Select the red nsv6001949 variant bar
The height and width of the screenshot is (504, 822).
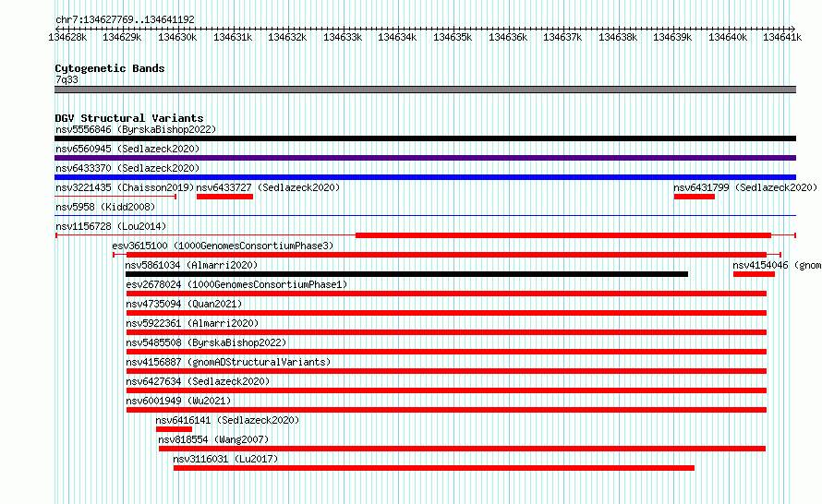[x=447, y=410]
